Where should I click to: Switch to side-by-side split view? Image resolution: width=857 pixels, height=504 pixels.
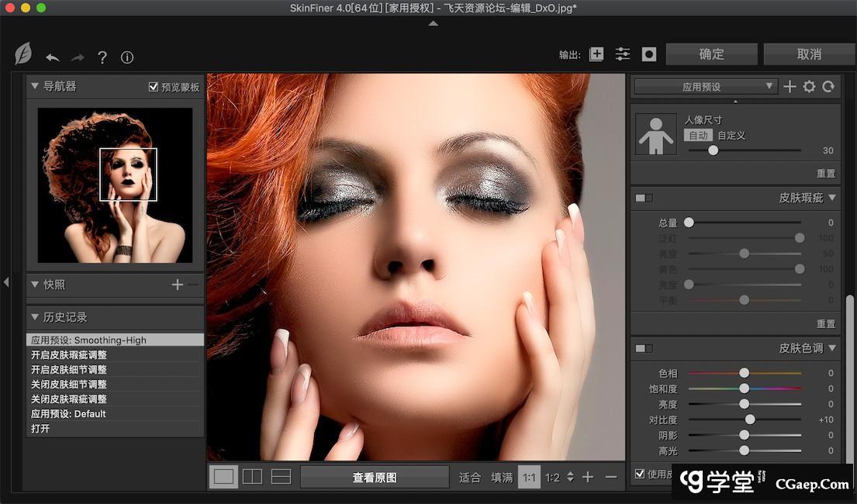252,477
